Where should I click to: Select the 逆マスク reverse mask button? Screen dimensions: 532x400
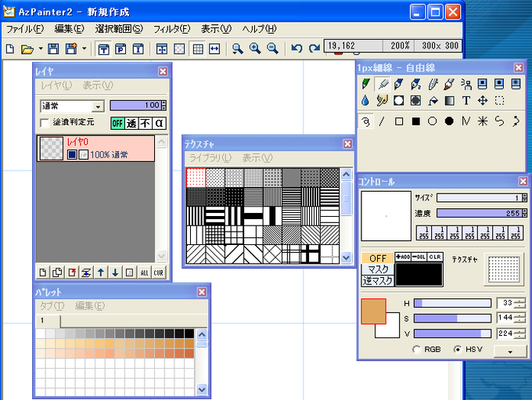[x=377, y=281]
